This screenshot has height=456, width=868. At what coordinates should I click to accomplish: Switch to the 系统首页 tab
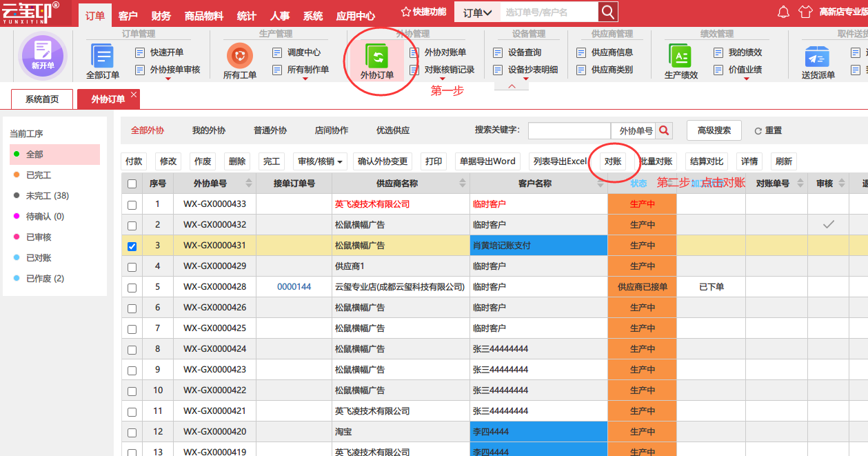coord(42,99)
